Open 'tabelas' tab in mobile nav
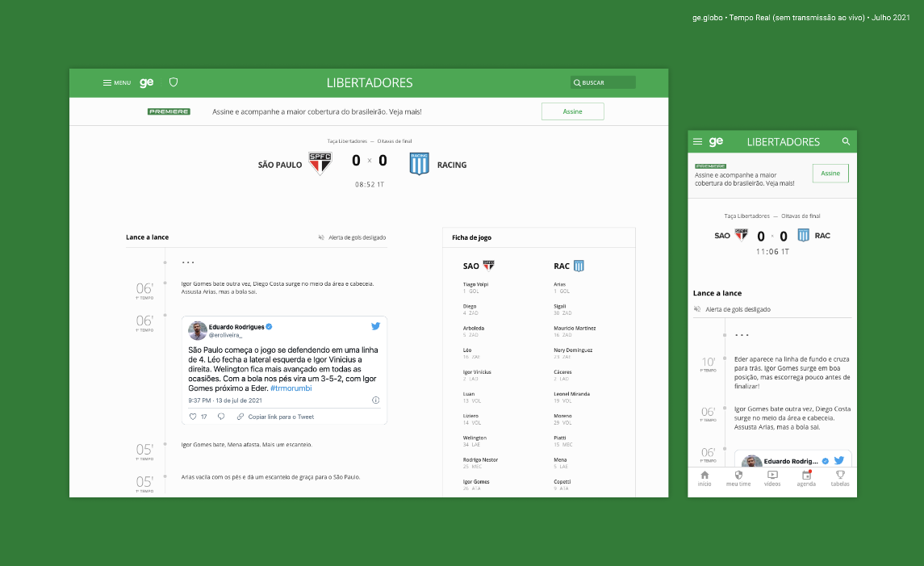 (840, 478)
